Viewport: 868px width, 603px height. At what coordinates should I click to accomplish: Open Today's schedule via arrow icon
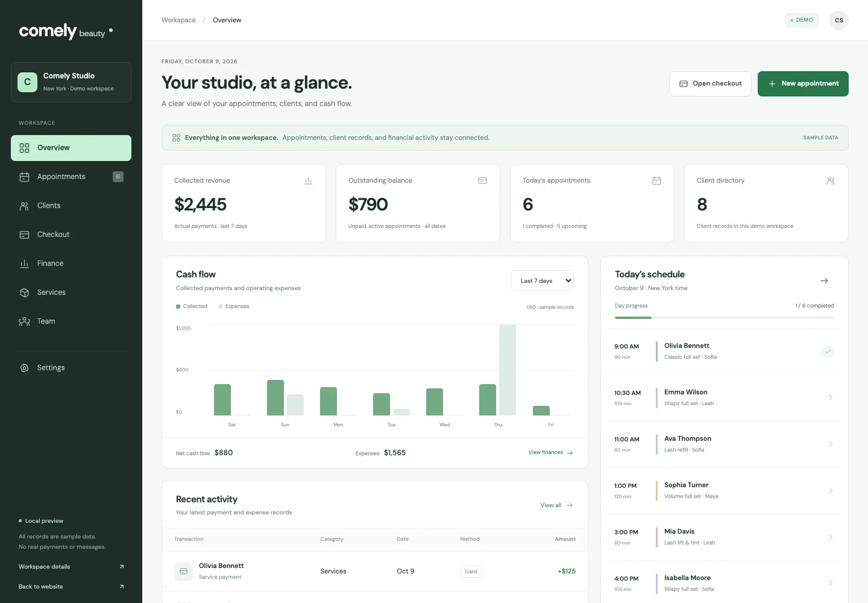(824, 281)
